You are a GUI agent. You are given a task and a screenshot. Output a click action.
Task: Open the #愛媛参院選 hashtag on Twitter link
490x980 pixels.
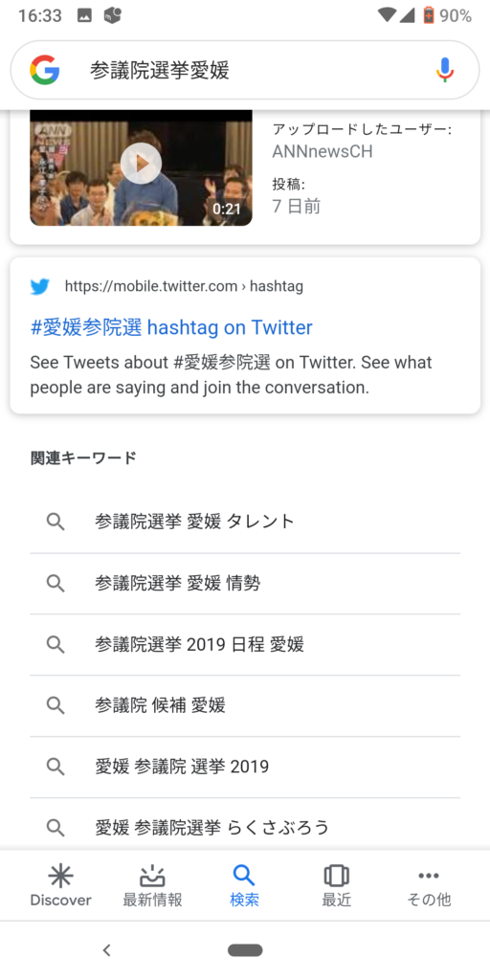(x=171, y=327)
